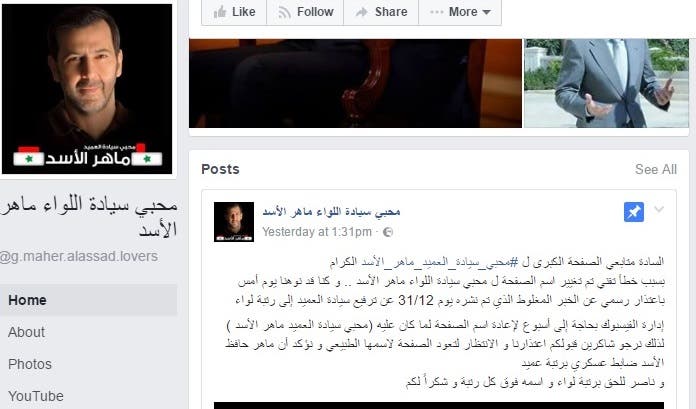Image resolution: width=696 pixels, height=409 pixels.
Task: Click the Share arrow icon
Action: coord(361,12)
